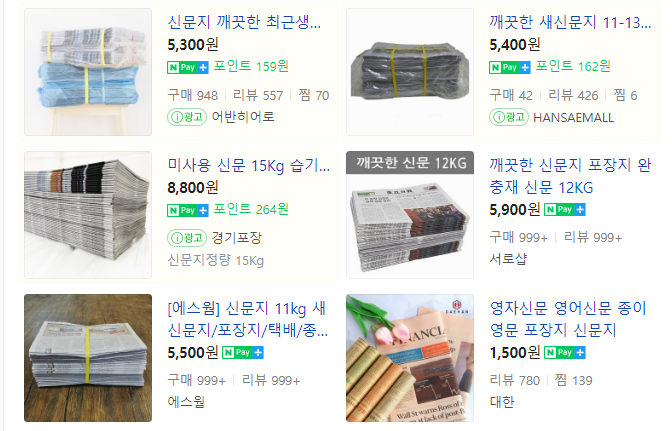Click the N Pay badge under the 8,800원 price
Screen dimensions: 672x431
point(188,210)
